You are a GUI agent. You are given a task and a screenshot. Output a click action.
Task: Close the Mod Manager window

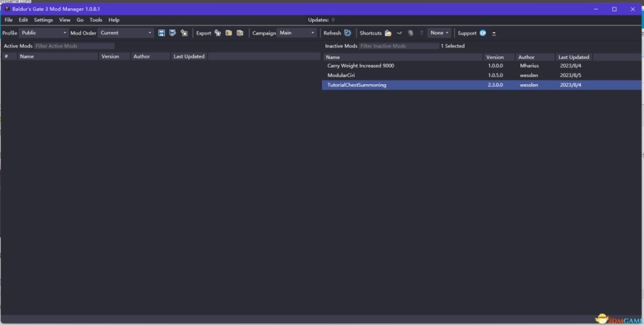(x=633, y=9)
